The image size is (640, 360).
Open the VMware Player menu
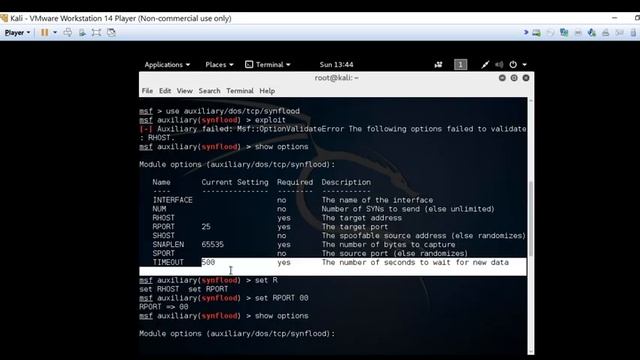click(17, 33)
